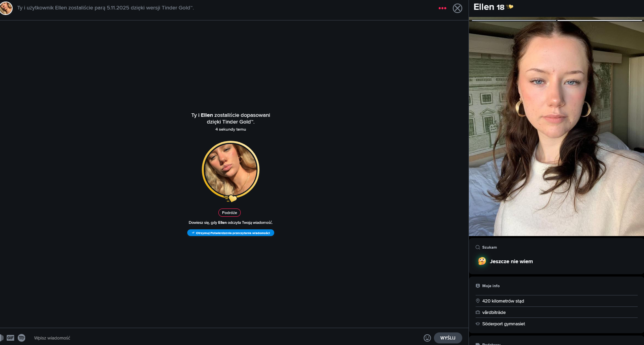Close the conversation with the X icon
Image resolution: width=644 pixels, height=345 pixels.
pos(458,8)
